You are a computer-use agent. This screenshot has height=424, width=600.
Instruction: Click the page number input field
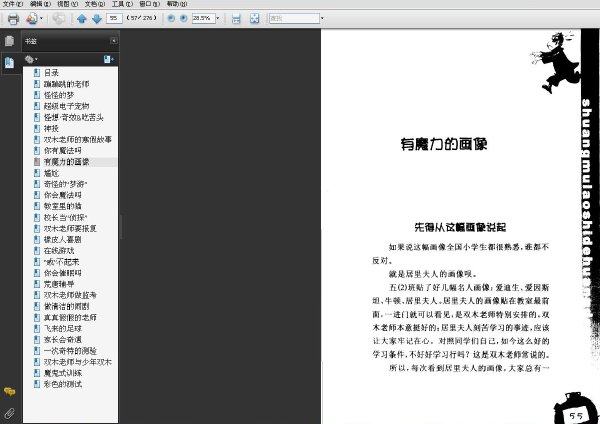114,18
